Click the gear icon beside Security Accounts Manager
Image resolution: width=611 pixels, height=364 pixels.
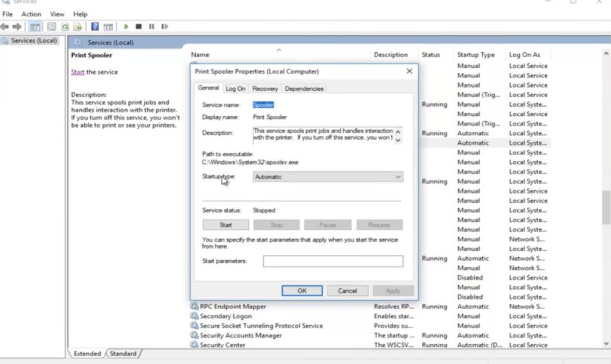tap(194, 335)
